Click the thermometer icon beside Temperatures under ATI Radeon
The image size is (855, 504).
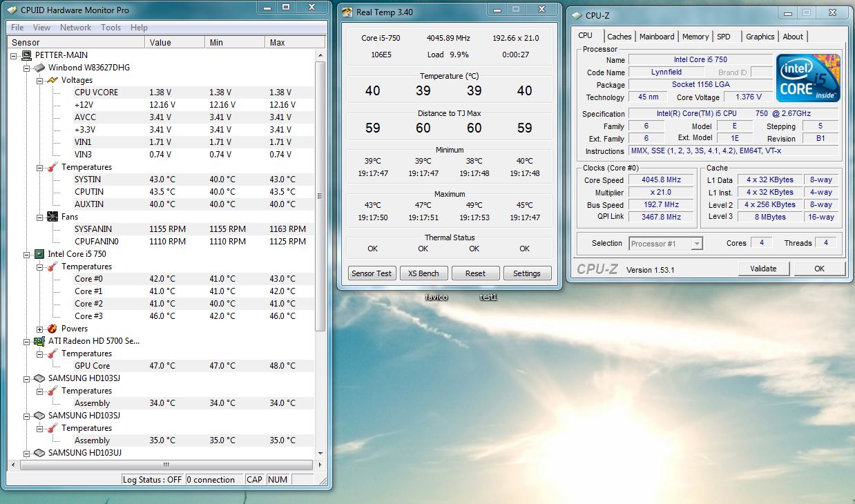(x=52, y=353)
